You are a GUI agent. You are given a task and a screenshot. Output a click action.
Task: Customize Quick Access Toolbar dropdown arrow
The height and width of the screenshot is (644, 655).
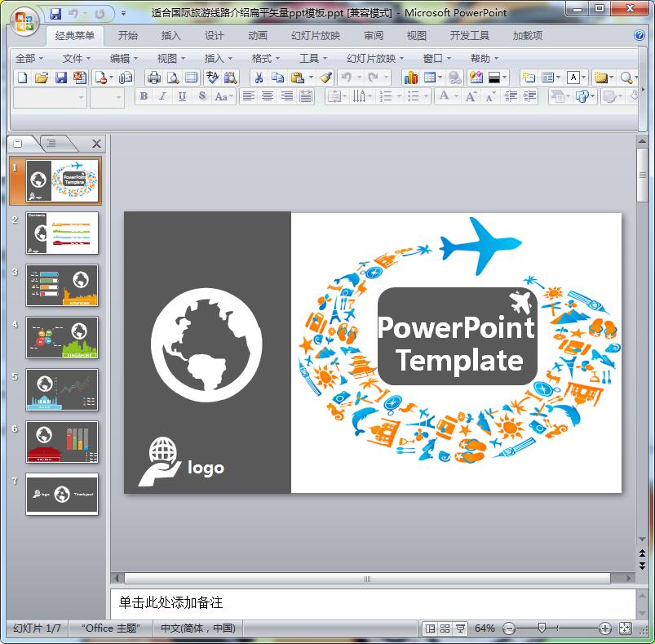click(123, 14)
